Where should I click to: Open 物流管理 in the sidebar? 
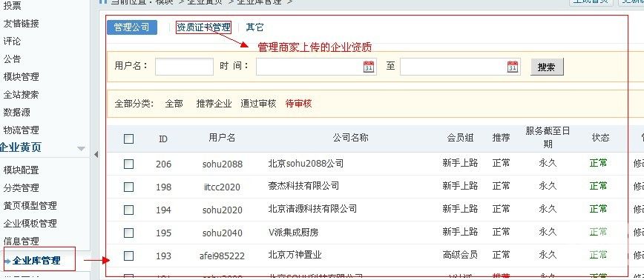21,130
